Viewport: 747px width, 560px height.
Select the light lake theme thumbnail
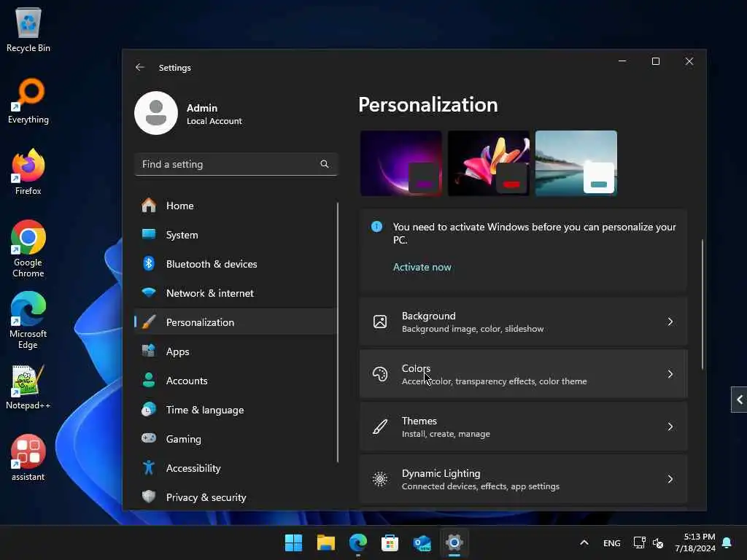(576, 163)
